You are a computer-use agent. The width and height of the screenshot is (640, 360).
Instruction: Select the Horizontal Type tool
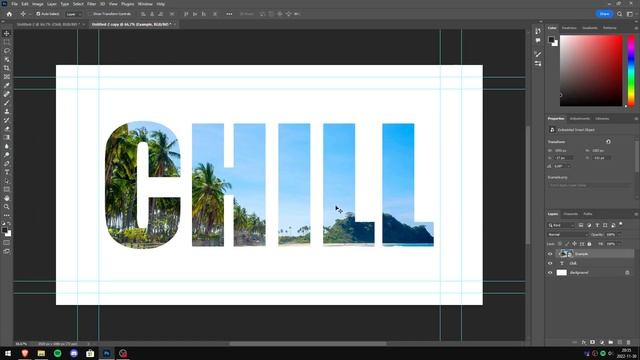click(7, 172)
